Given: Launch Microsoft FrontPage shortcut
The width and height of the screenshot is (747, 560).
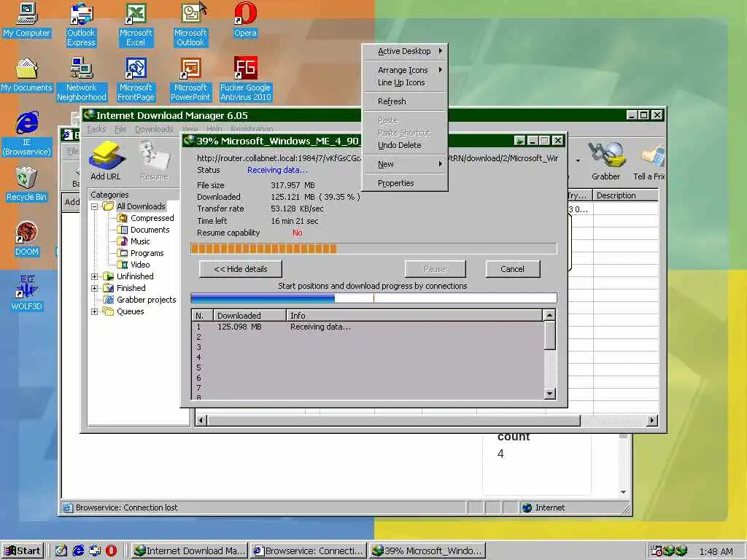Looking at the screenshot, I should coord(136,79).
